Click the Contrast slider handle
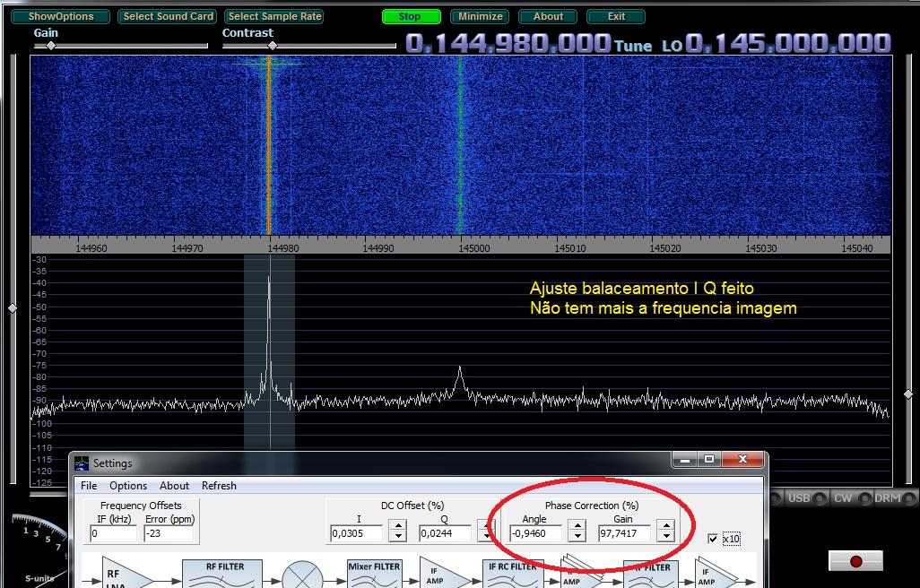The width and height of the screenshot is (920, 588). point(273,45)
